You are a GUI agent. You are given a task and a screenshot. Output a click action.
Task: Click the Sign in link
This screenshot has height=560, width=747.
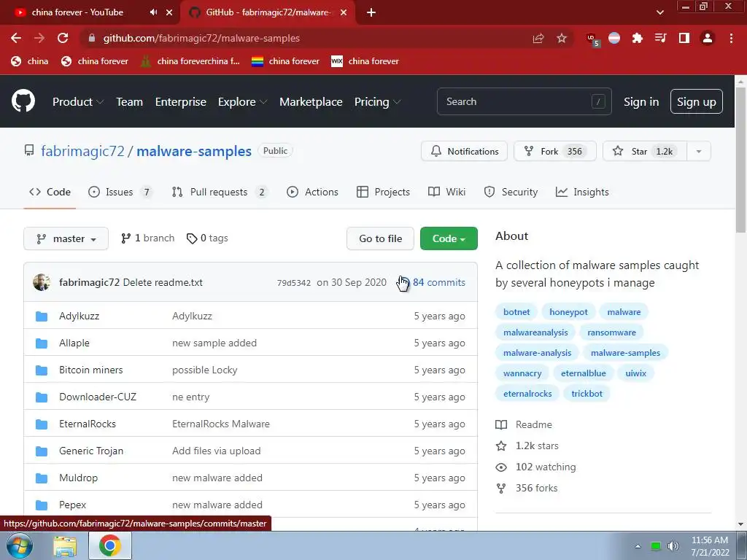click(641, 101)
